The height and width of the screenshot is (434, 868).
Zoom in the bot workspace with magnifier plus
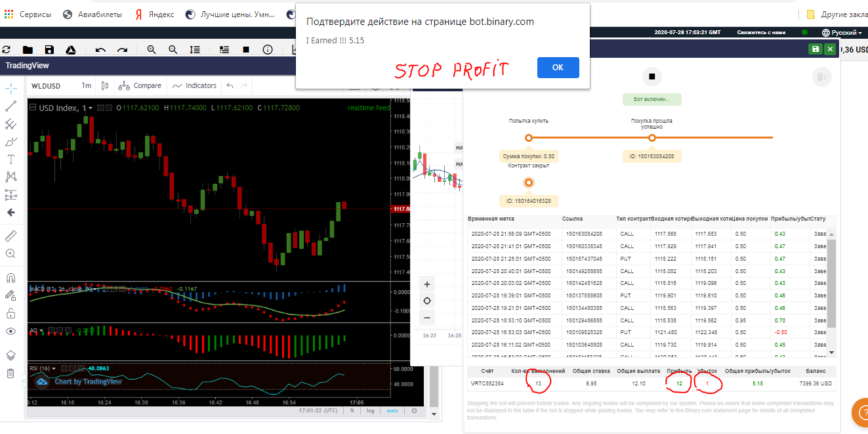152,50
